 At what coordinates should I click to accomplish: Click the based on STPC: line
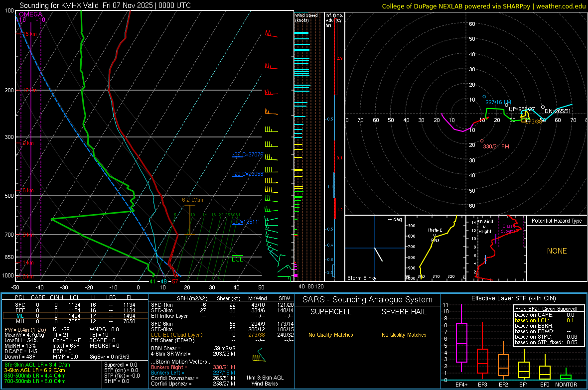coord(546,337)
